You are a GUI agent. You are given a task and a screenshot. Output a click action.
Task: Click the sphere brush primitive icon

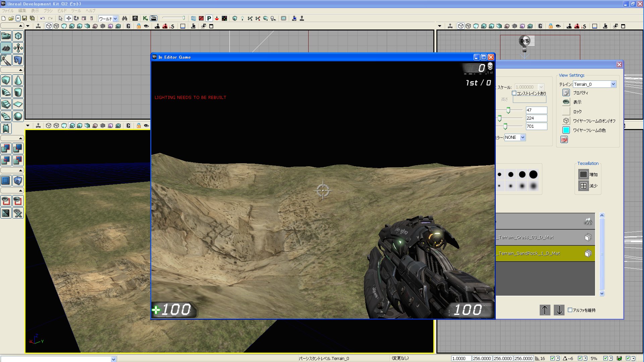click(18, 116)
